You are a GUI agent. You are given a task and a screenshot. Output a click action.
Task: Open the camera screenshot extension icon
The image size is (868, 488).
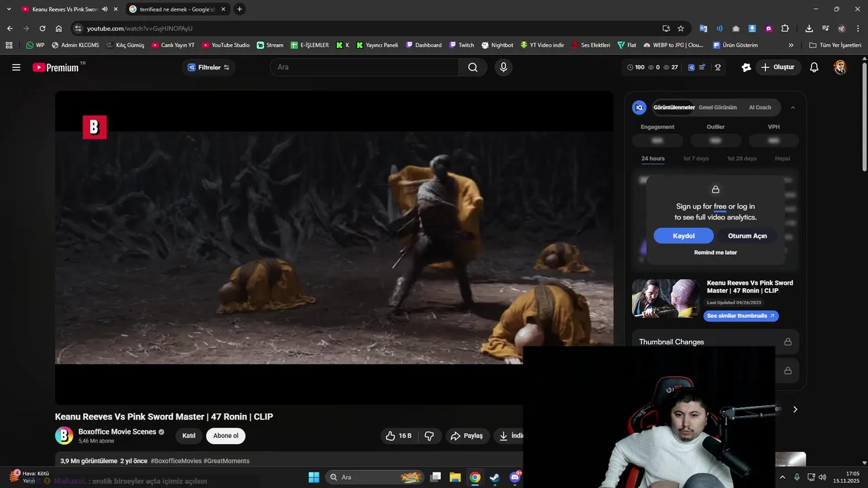pyautogui.click(x=736, y=28)
